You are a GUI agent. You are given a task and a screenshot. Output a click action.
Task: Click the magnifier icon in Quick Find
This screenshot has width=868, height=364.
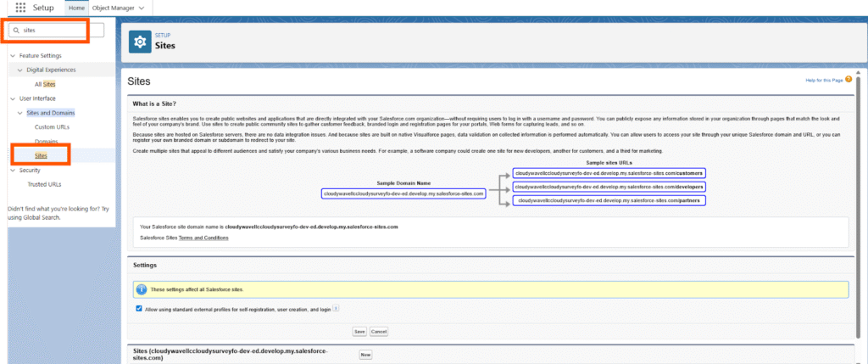pos(17,30)
